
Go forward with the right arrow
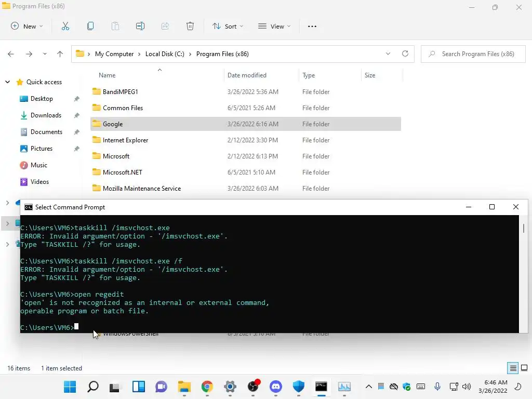[29, 54]
